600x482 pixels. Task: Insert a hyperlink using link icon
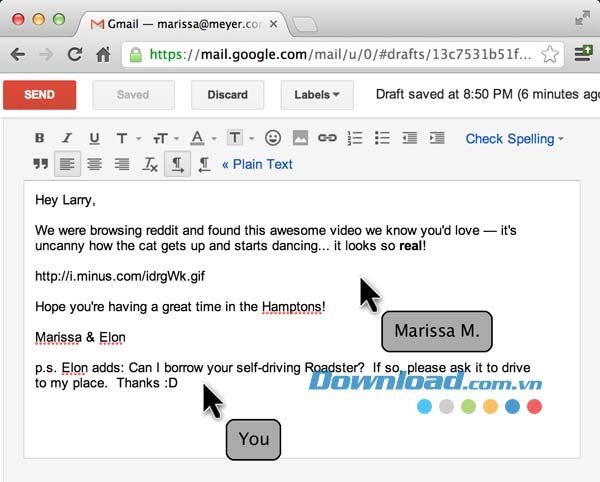pos(327,139)
